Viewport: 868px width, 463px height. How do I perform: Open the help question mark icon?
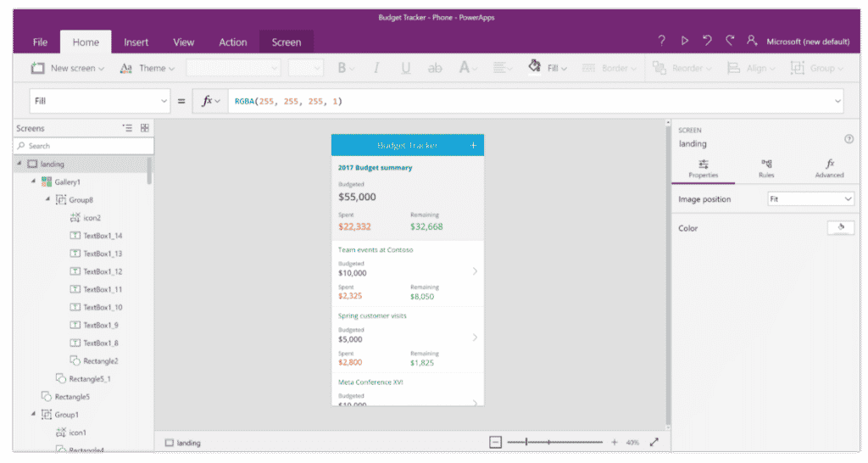tap(661, 41)
